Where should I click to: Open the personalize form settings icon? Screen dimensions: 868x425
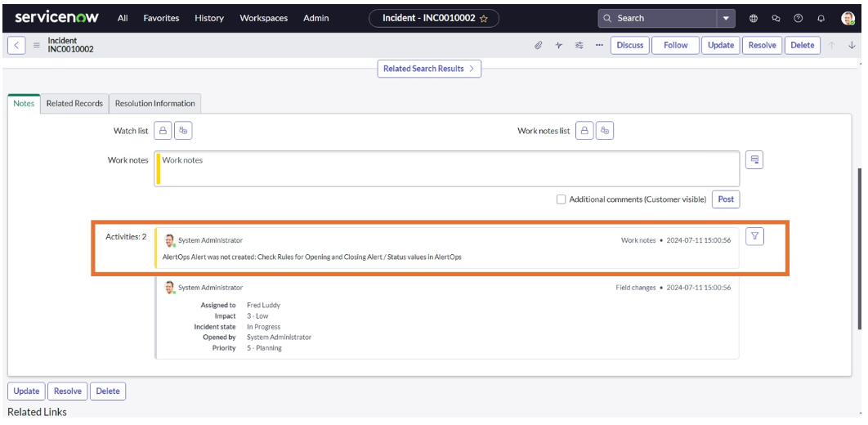pos(579,46)
